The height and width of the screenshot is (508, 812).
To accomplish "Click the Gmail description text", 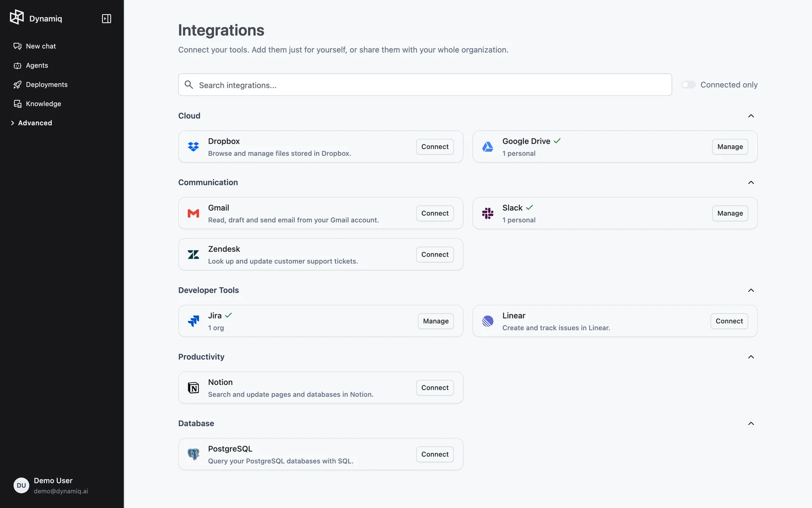I will point(293,220).
